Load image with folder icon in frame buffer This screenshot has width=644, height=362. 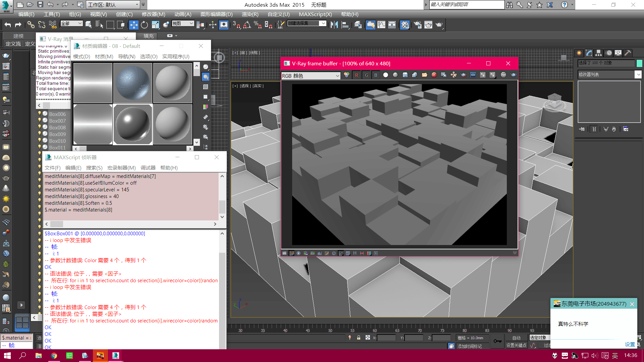[x=424, y=75]
